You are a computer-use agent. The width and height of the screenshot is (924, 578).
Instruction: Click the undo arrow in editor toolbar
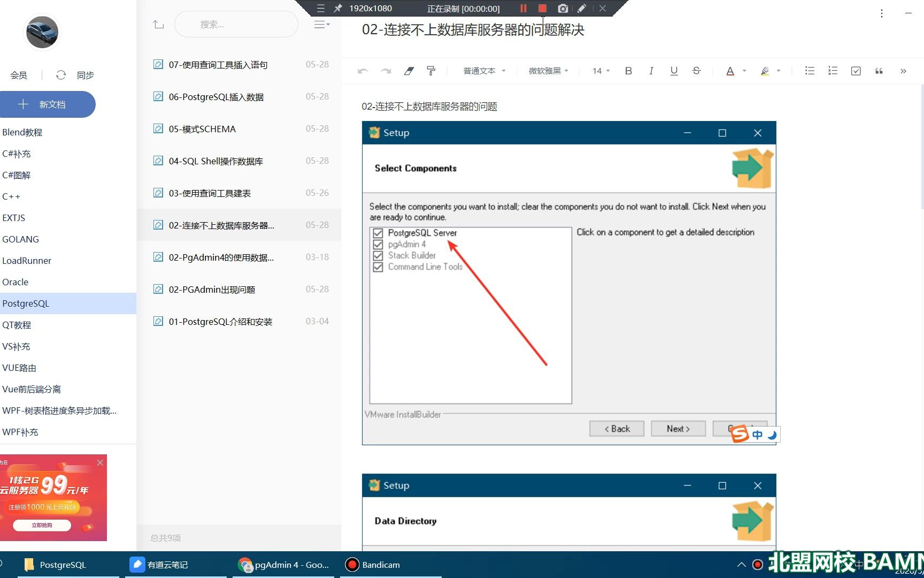363,71
